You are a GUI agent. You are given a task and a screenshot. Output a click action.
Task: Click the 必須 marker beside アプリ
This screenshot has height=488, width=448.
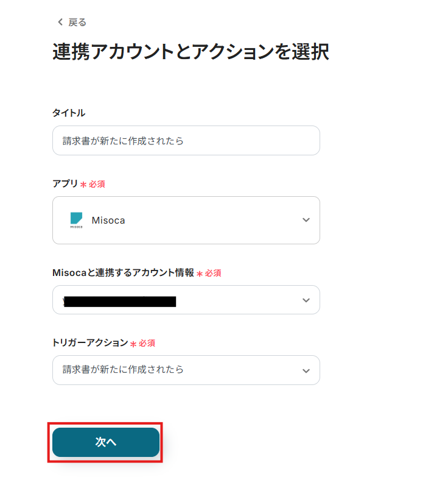pos(97,184)
